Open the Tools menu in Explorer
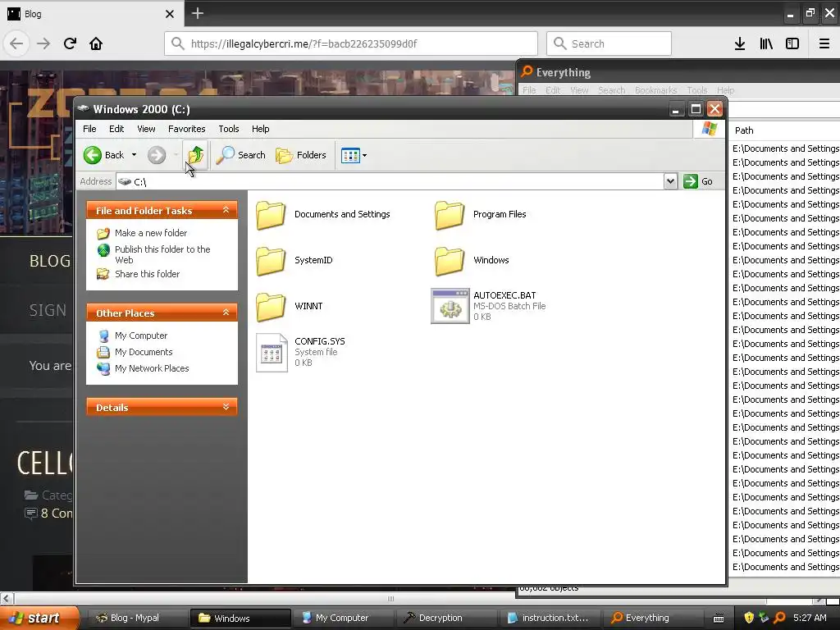Screen dimensions: 840x630 click(229, 129)
